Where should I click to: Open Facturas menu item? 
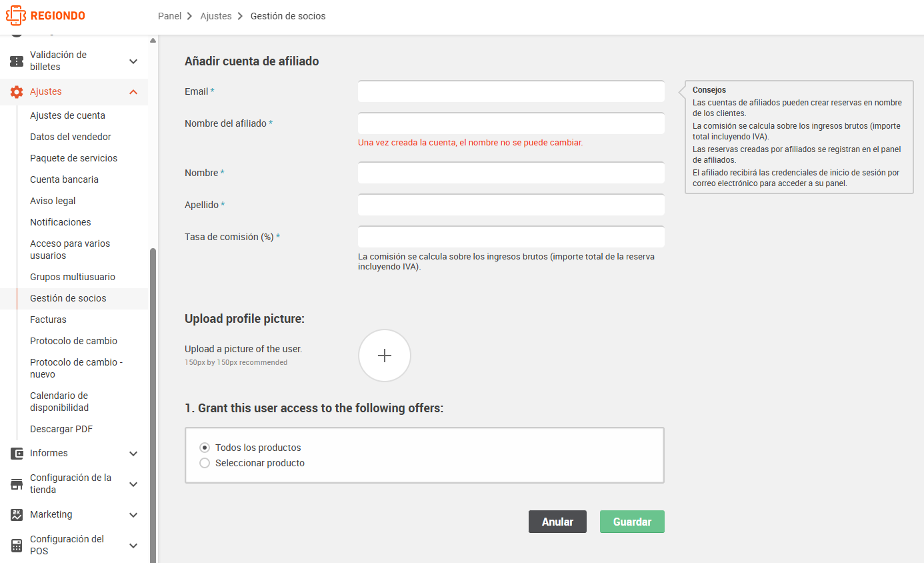48,320
